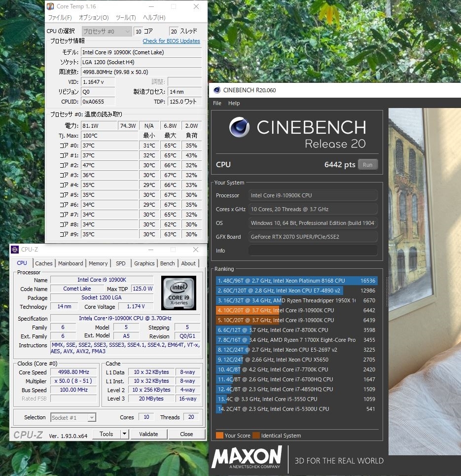The height and width of the screenshot is (476, 461).
Task: Click the コア #2 temperature reading 47°C
Action: [x=109, y=165]
